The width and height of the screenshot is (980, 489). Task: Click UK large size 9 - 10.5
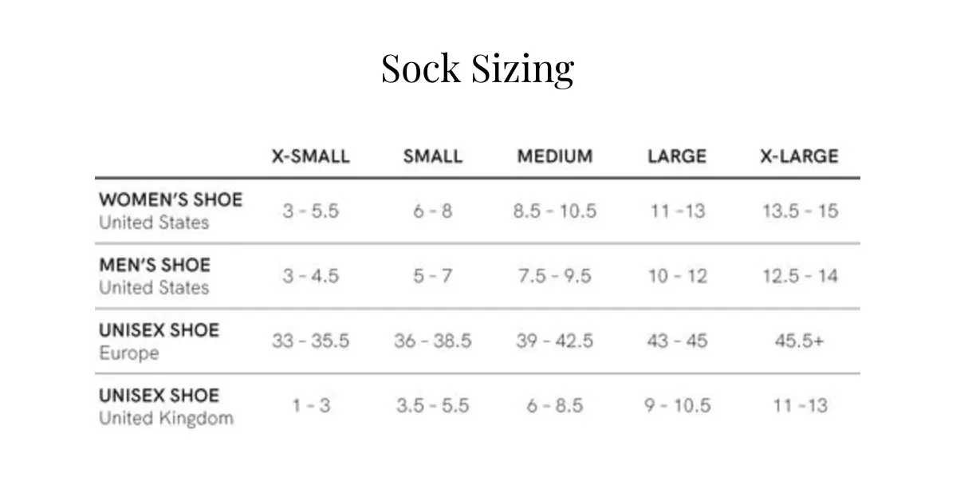pos(677,406)
